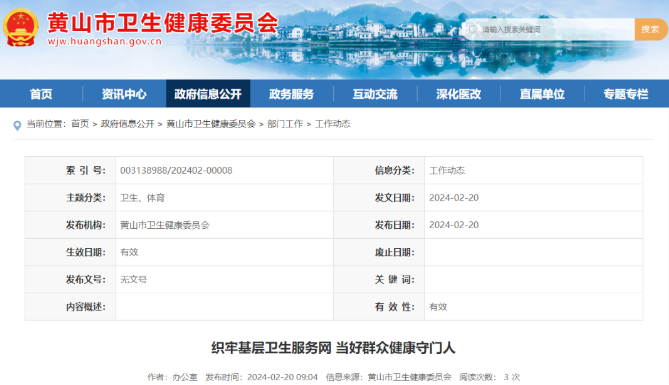Open the 专题专栏 navigation tab
The image size is (669, 385).
[x=626, y=94]
